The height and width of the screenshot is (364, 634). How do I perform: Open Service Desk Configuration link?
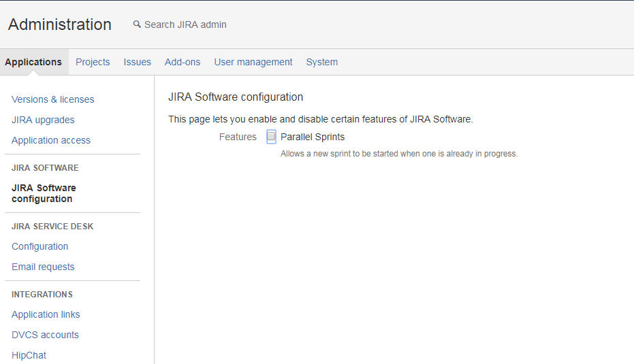tap(39, 246)
